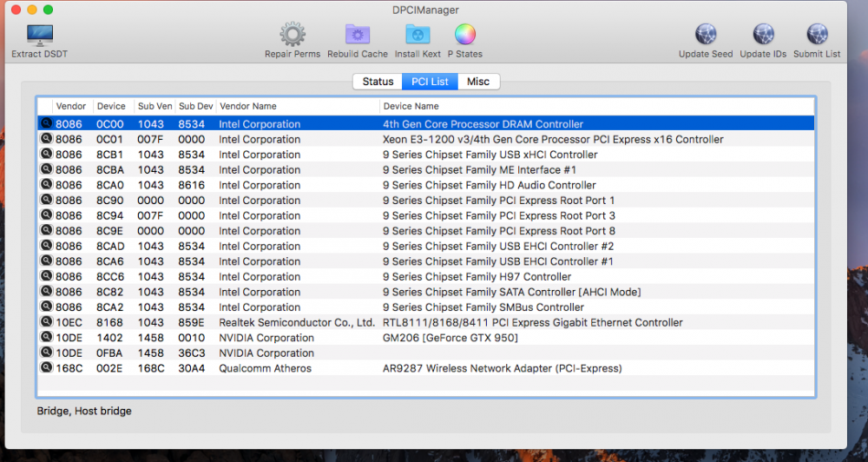Click magnifier icon for PCI Express Root Port 3 row
Viewport: 868px width, 462px height.
[47, 214]
